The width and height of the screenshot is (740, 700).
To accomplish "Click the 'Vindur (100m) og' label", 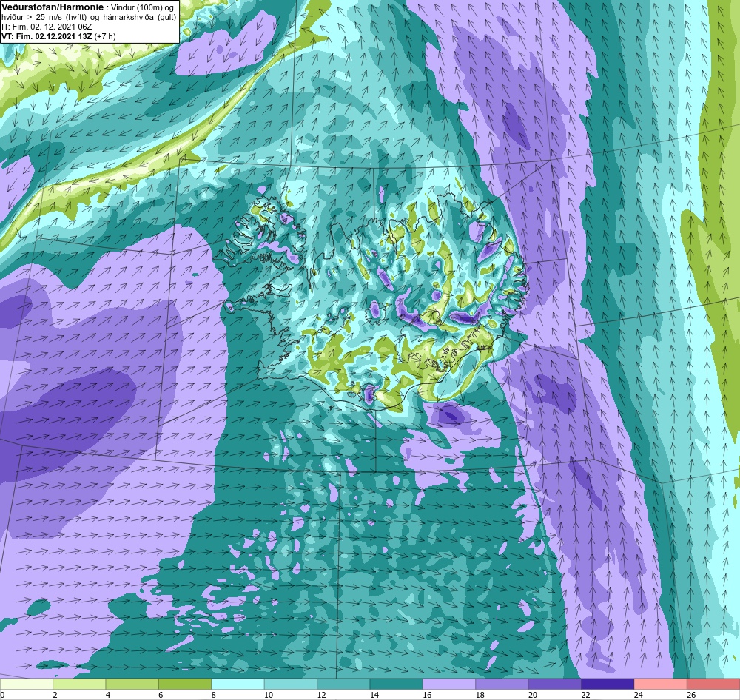I will click(x=143, y=7).
